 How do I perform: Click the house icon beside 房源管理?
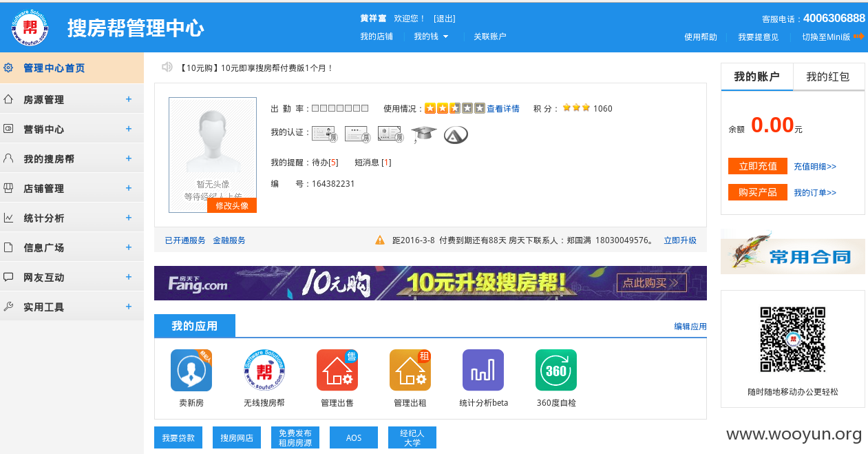point(8,99)
